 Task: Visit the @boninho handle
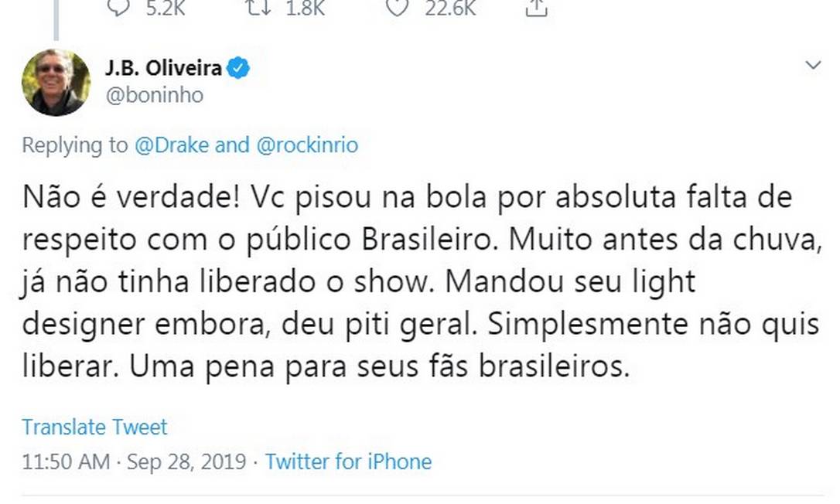tap(154, 95)
